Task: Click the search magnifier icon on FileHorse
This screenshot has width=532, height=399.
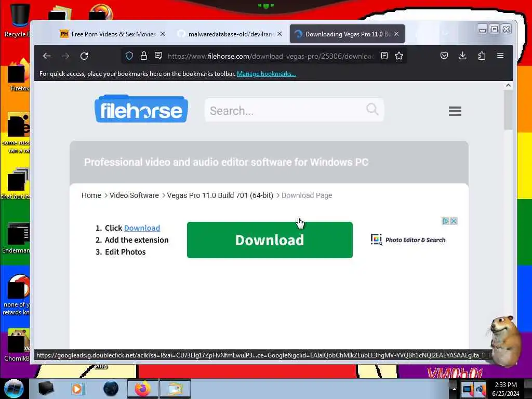Action: (372, 109)
